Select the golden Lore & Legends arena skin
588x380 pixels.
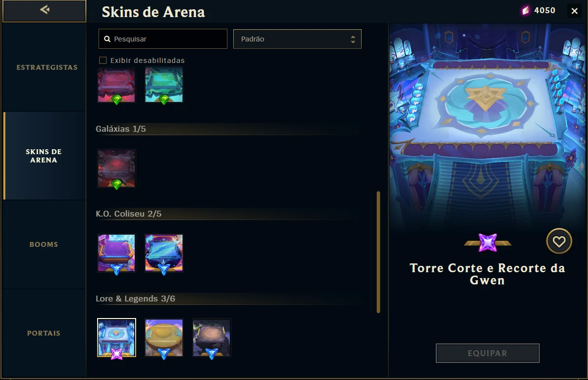(164, 338)
